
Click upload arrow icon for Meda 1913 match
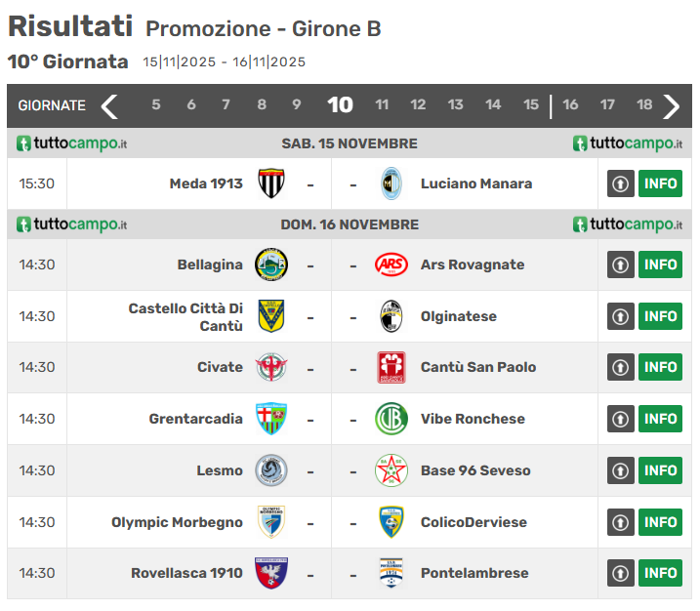click(x=621, y=183)
